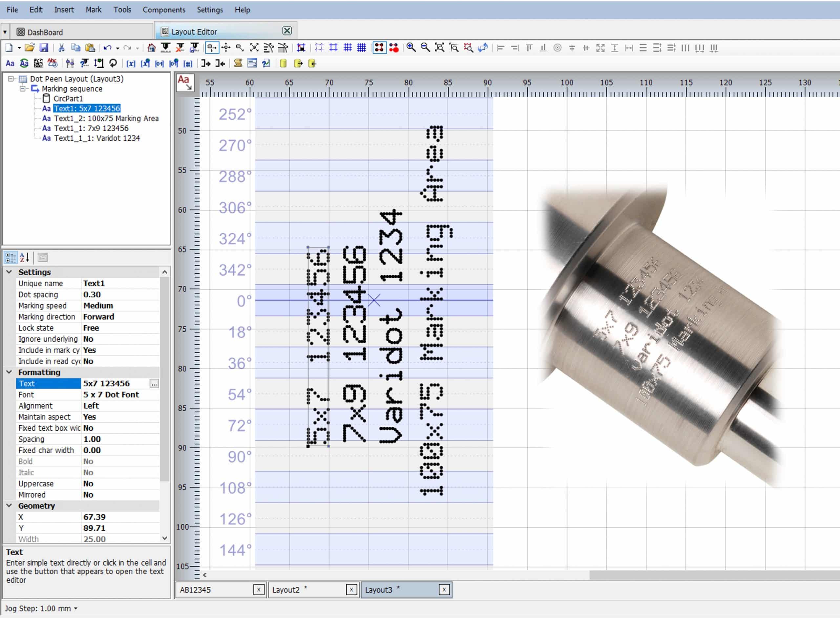Screen dimensions: 840x618
Task: Open the text editor ellipsis button
Action: pos(154,383)
